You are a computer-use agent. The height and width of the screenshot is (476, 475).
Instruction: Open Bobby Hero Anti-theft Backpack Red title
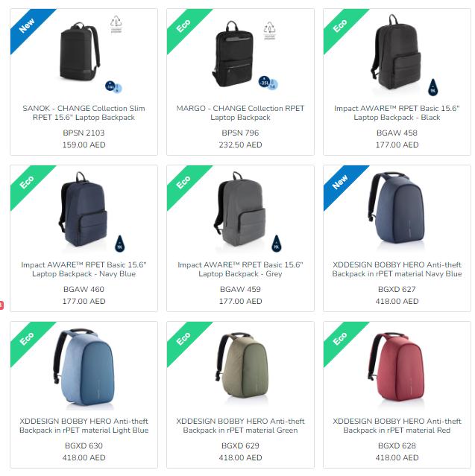[x=397, y=425]
